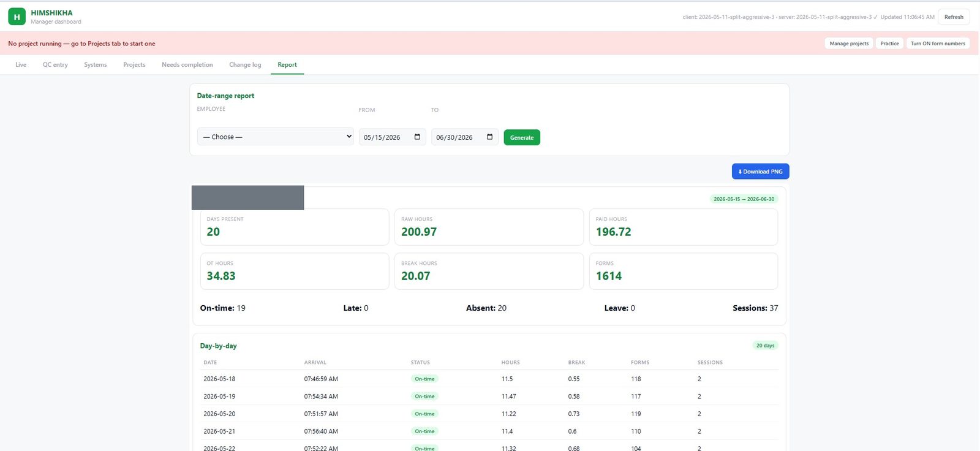980x451 pixels.
Task: Click the Raw Hours value 200.97
Action: click(x=419, y=232)
